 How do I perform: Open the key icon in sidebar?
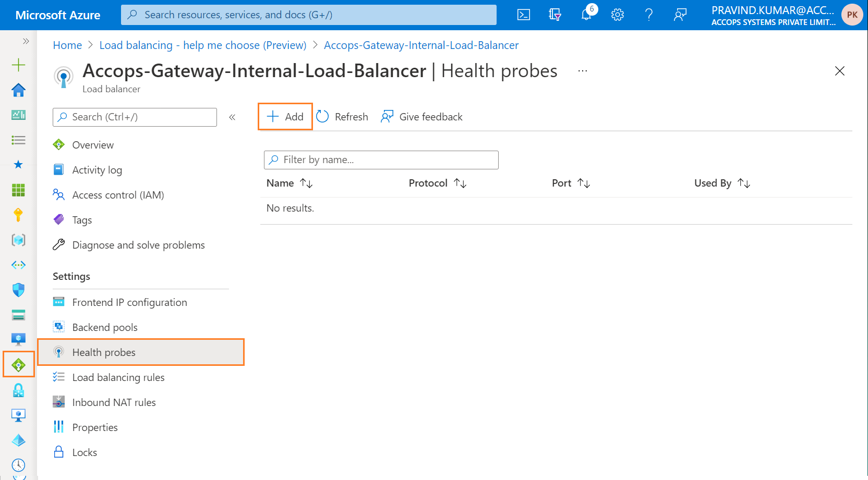tap(18, 215)
